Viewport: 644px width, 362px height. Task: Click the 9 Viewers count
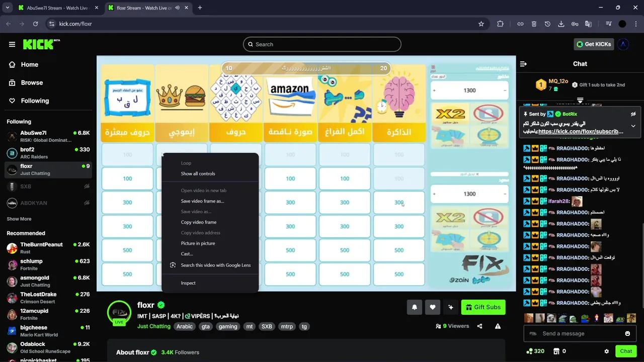(452, 326)
